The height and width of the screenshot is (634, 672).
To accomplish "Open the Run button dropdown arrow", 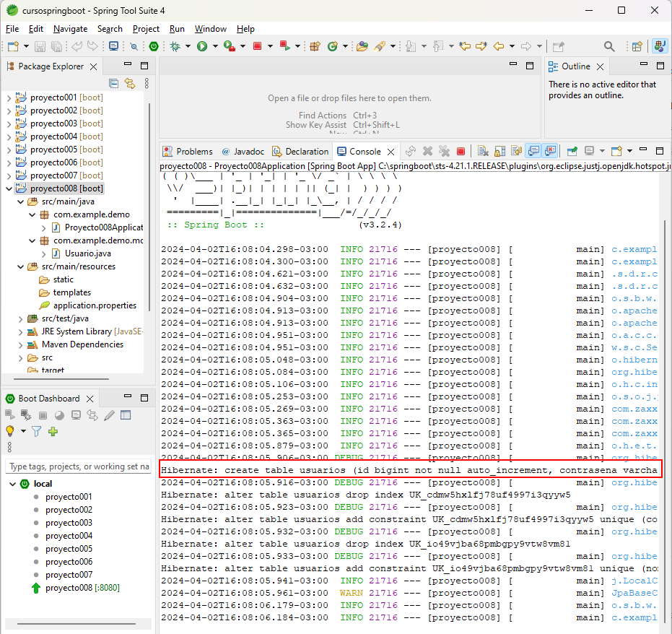I will click(x=215, y=46).
